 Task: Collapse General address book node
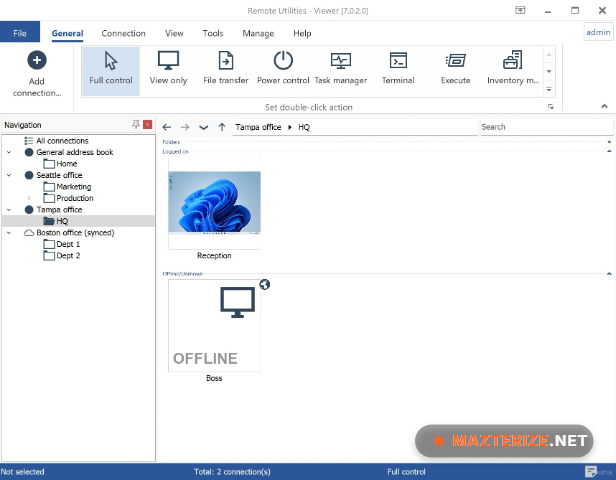click(x=9, y=152)
